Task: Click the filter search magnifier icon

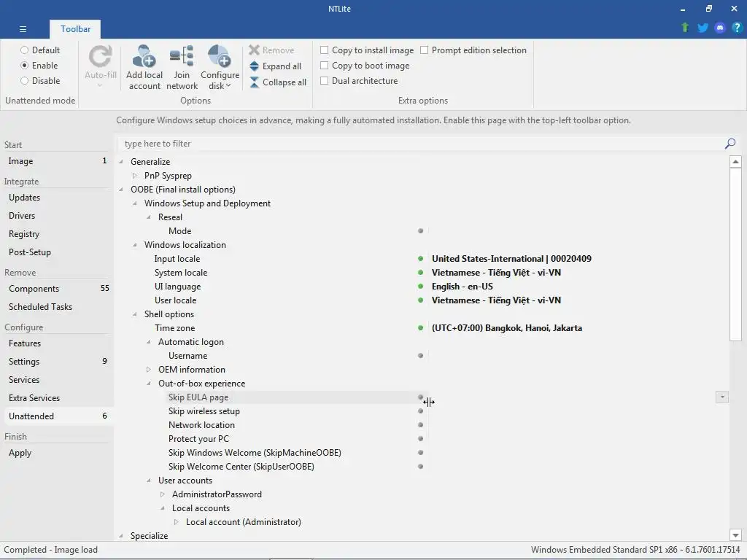Action: click(729, 144)
